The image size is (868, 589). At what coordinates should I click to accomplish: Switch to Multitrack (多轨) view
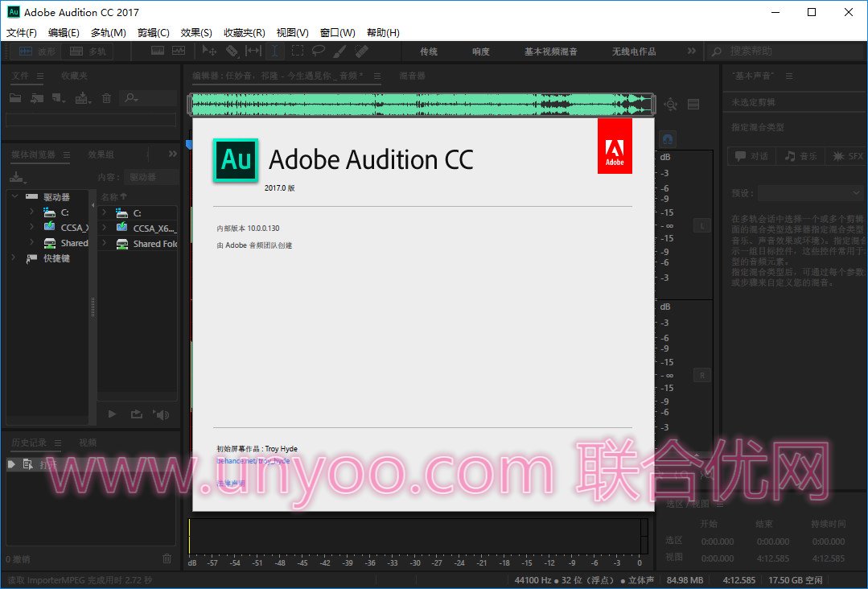88,51
